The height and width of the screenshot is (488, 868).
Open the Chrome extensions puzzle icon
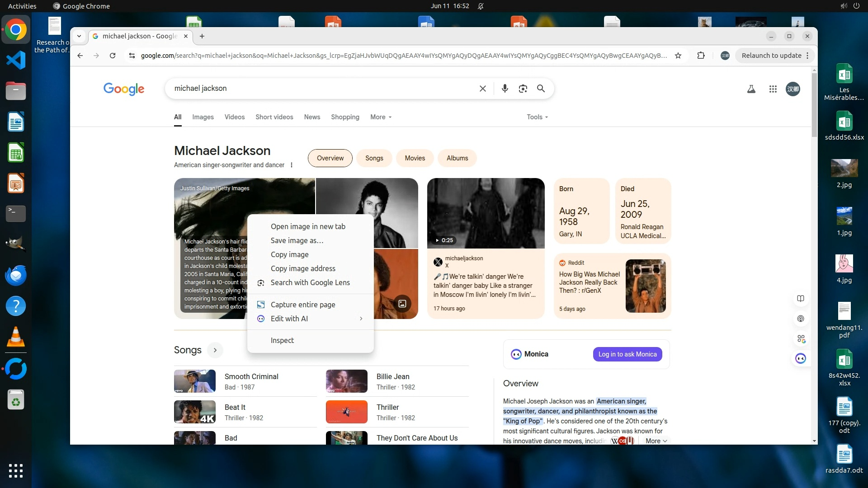701,56
